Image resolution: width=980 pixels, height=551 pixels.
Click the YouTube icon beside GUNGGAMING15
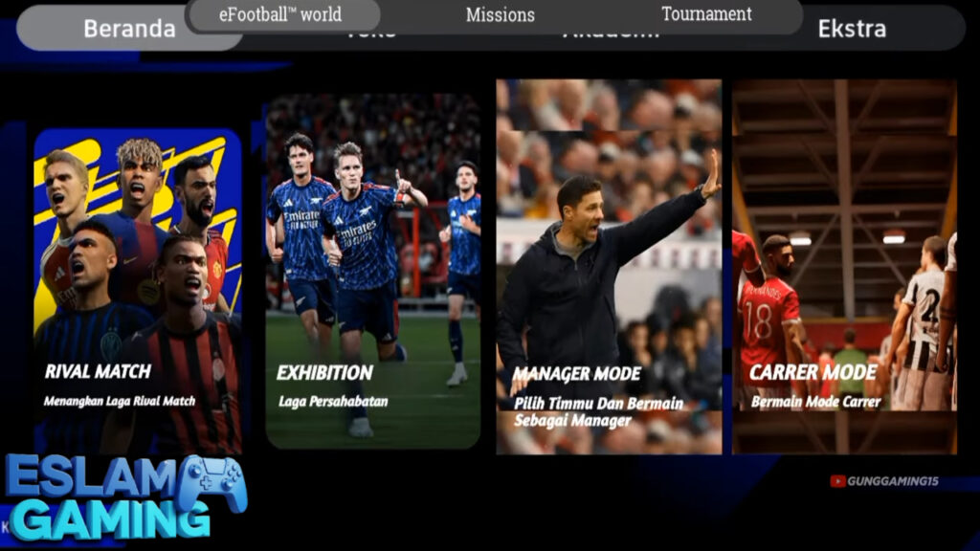(x=837, y=481)
